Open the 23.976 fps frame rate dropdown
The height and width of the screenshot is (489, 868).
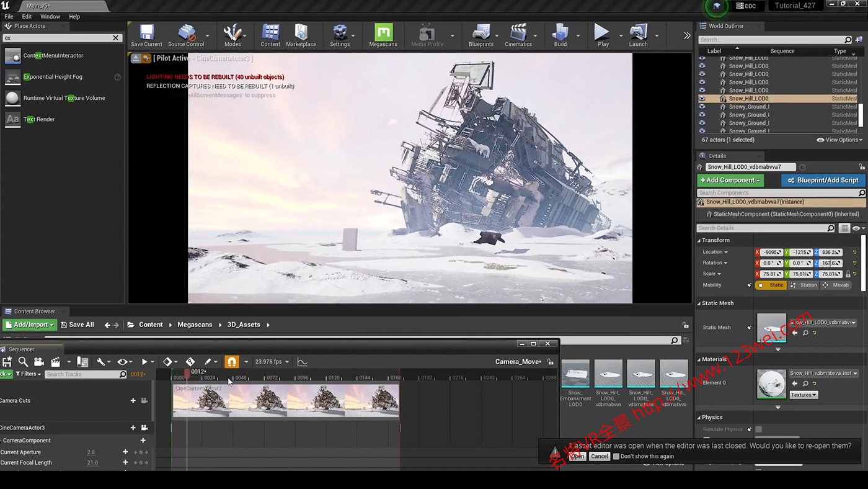[272, 362]
